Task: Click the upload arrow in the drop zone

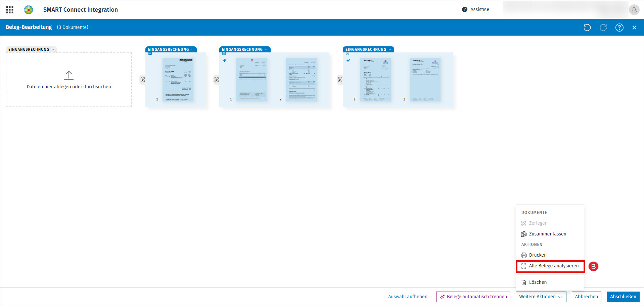Action: (69, 75)
